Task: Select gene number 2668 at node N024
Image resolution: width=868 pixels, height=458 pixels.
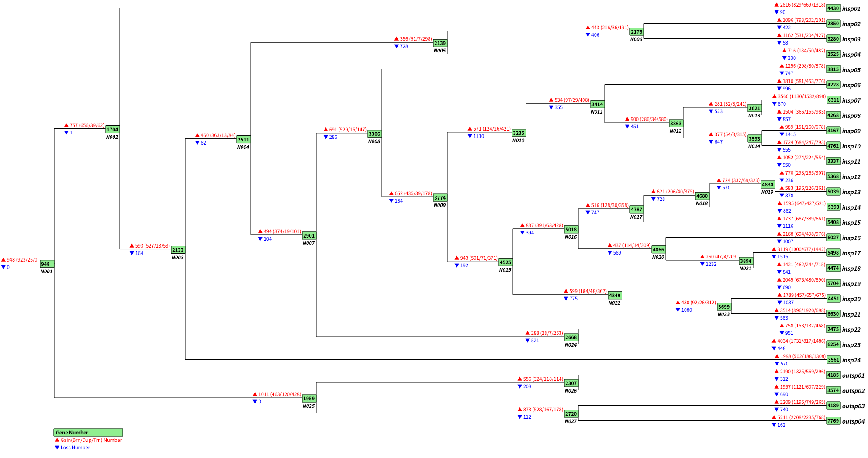Action: coord(571,337)
